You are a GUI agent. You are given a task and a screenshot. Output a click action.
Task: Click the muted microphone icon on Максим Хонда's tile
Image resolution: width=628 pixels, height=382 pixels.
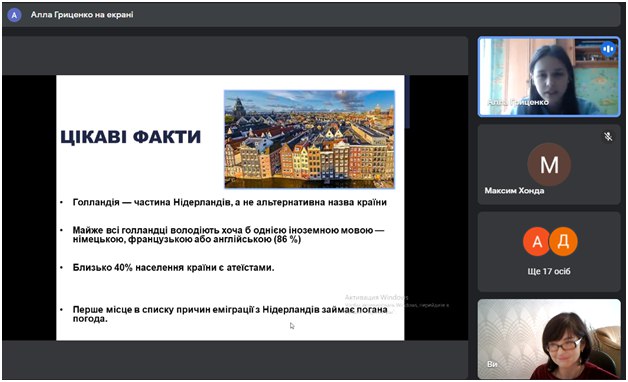point(608,137)
